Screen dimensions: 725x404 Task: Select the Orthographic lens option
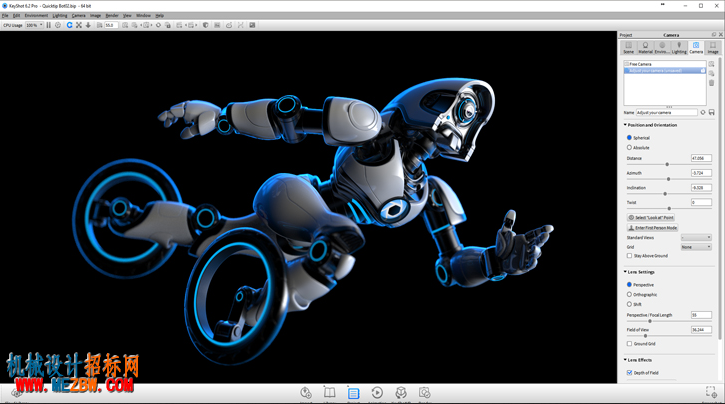click(629, 294)
